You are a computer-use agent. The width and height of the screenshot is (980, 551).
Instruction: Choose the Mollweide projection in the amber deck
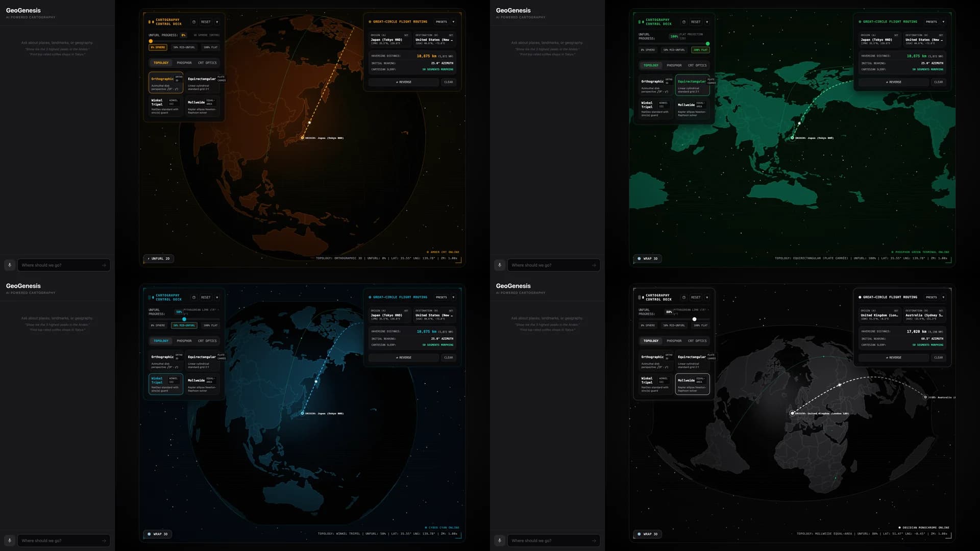203,106
